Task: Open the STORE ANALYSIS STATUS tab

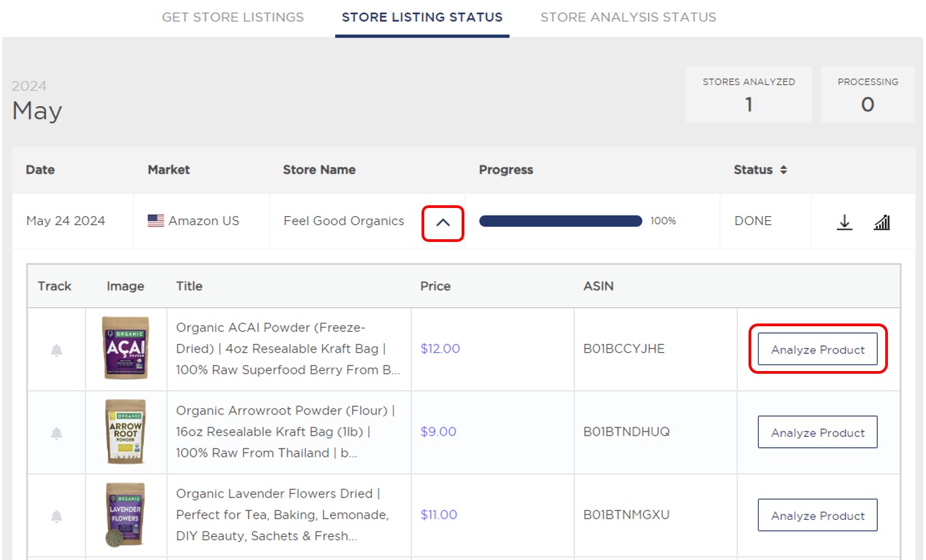Action: 628,17
